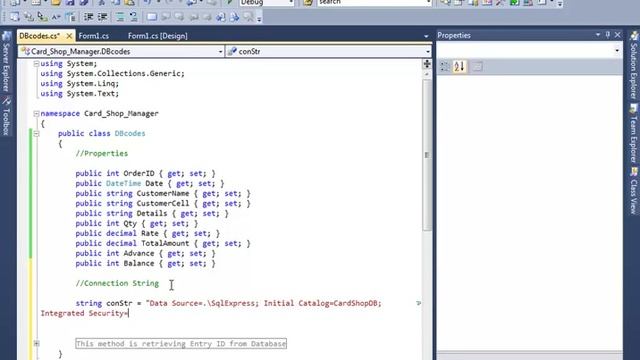Start debugging with green play icon

(x=230, y=2)
